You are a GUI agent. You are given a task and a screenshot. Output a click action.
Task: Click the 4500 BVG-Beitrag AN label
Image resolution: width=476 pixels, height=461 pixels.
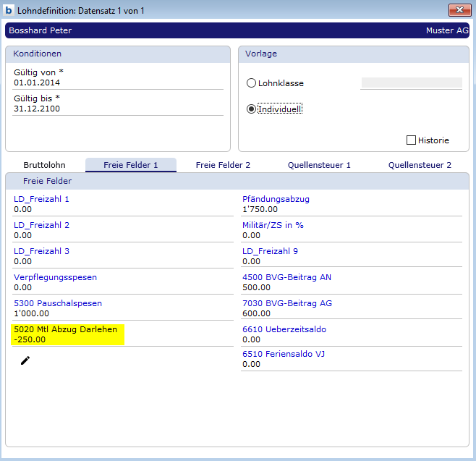click(286, 277)
